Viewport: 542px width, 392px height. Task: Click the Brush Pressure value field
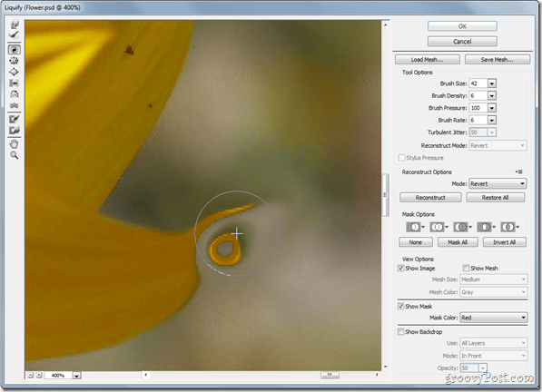478,108
